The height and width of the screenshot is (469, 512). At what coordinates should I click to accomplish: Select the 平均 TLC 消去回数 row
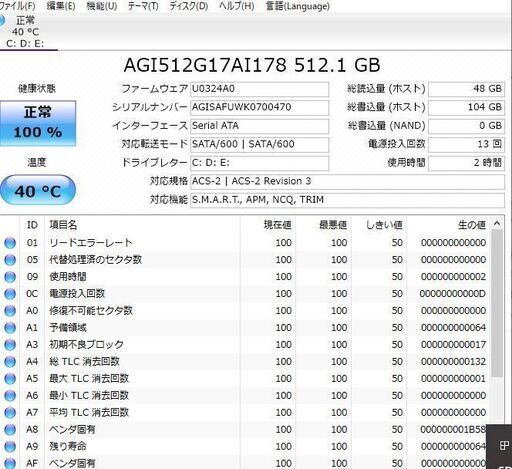tap(245, 413)
